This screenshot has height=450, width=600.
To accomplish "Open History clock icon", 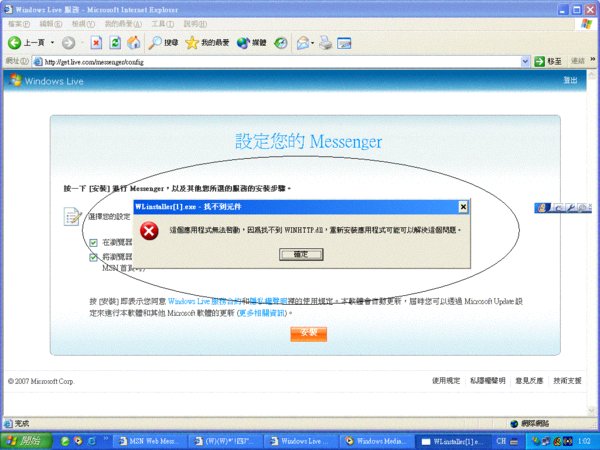I will [281, 43].
